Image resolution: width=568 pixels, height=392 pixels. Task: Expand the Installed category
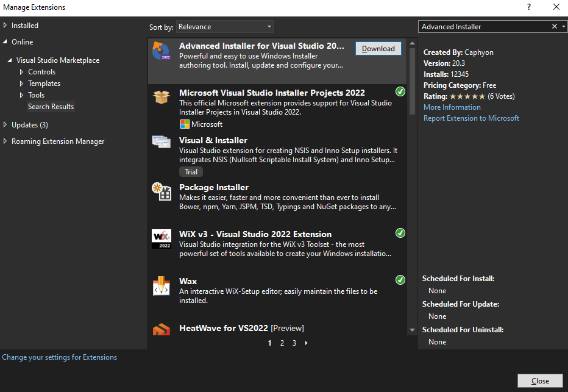pos(5,26)
